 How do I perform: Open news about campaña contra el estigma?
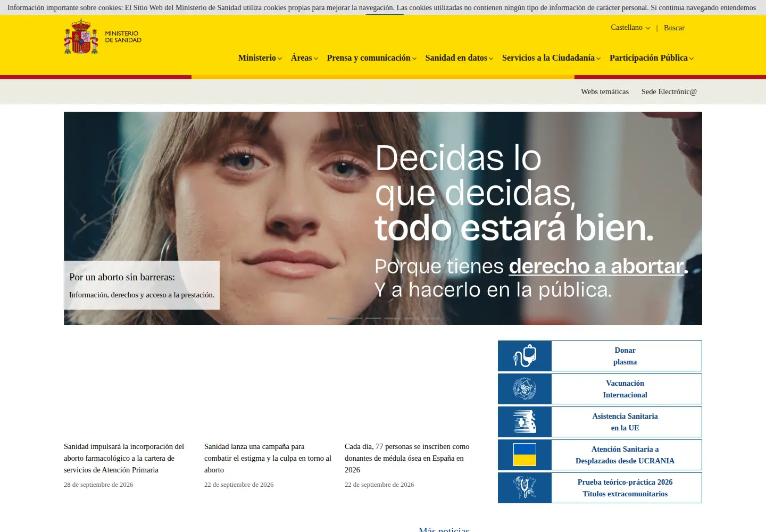(268, 458)
